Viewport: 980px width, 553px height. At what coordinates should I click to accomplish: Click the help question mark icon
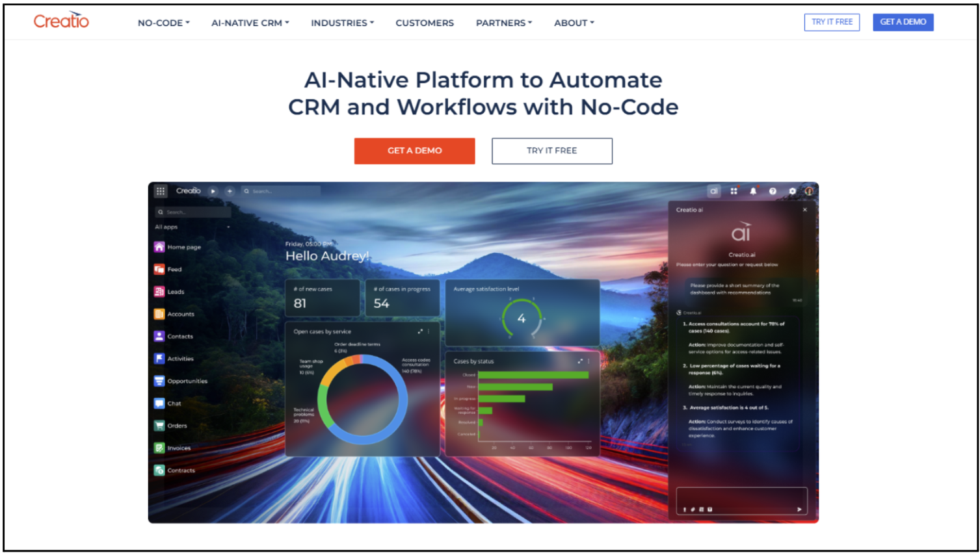(773, 191)
